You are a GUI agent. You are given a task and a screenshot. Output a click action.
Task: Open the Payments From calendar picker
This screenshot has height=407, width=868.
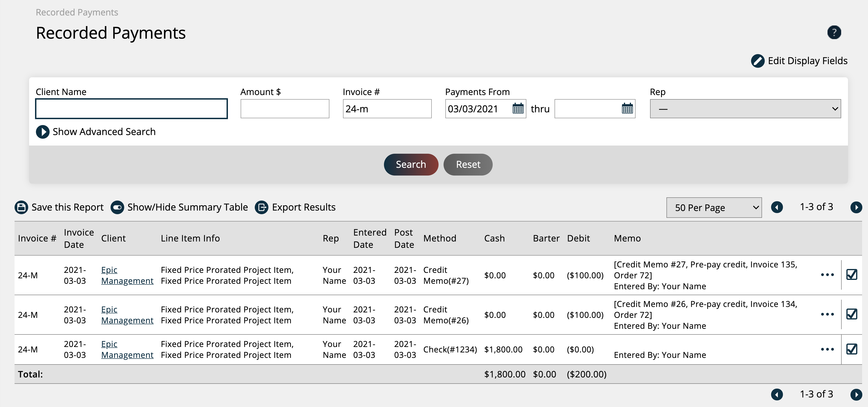[x=518, y=108]
